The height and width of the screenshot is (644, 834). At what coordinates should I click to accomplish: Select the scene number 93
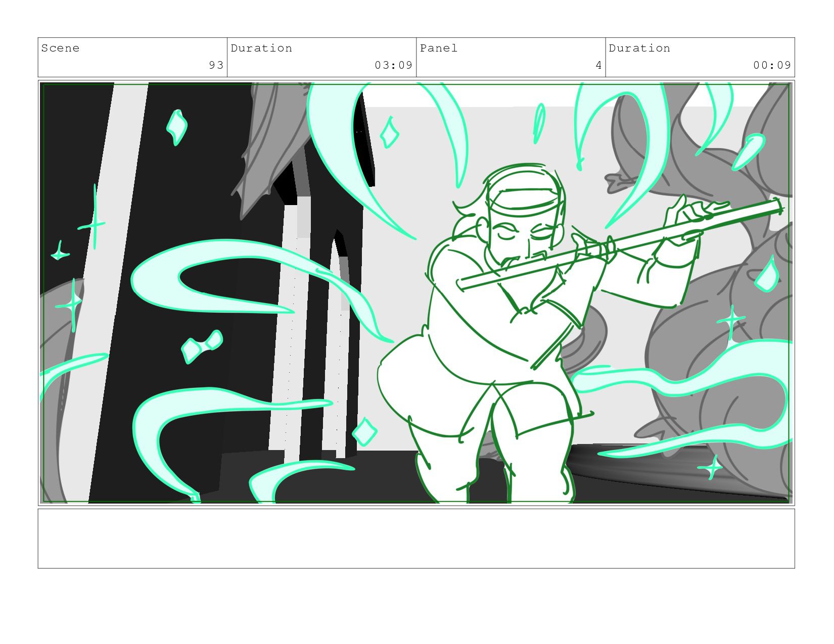(216, 65)
